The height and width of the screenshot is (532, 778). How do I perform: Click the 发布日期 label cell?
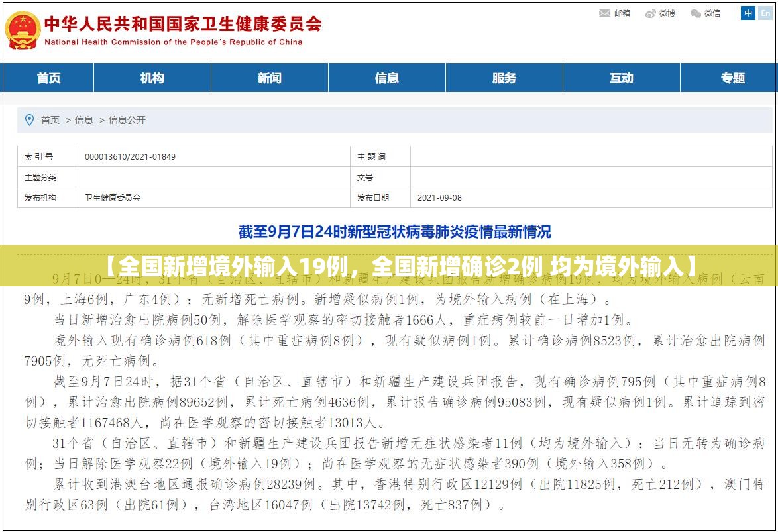click(x=380, y=197)
